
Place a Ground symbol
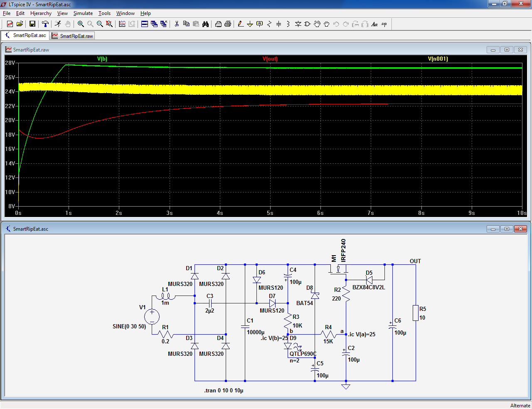pos(250,24)
